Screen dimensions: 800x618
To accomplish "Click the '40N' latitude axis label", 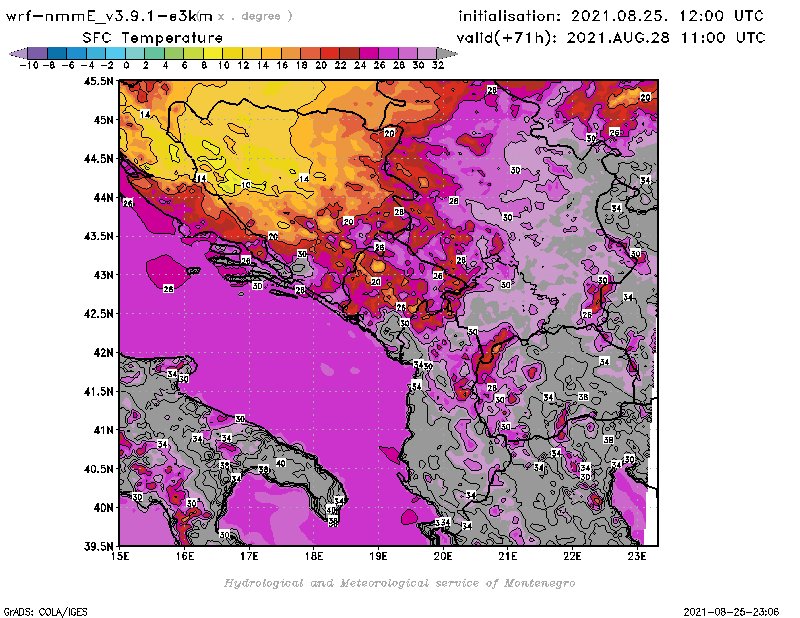I will coord(104,507).
